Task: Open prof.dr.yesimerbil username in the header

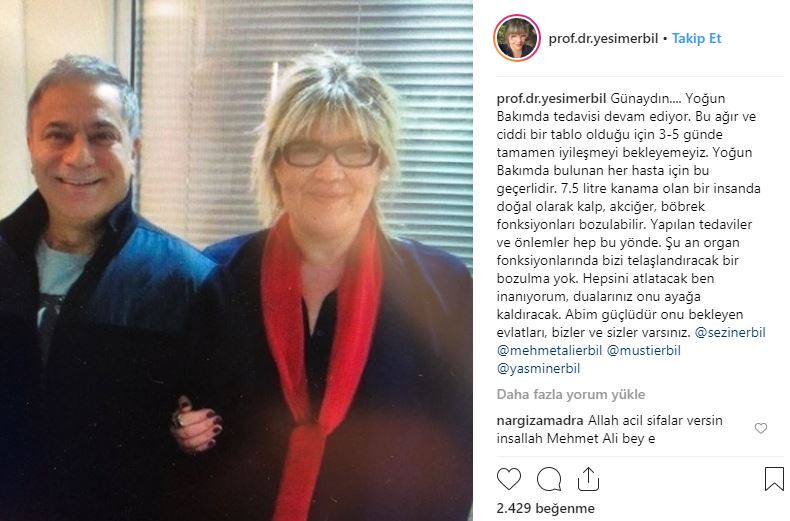Action: (x=603, y=38)
